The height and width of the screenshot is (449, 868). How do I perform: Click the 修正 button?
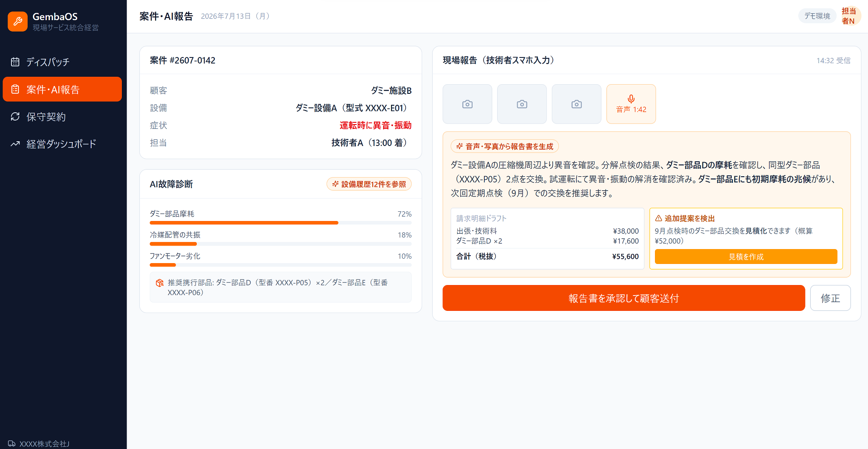coord(830,298)
